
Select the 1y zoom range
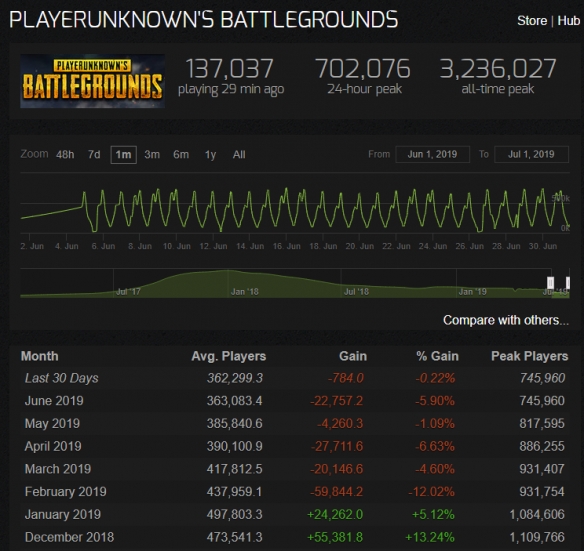(x=210, y=155)
